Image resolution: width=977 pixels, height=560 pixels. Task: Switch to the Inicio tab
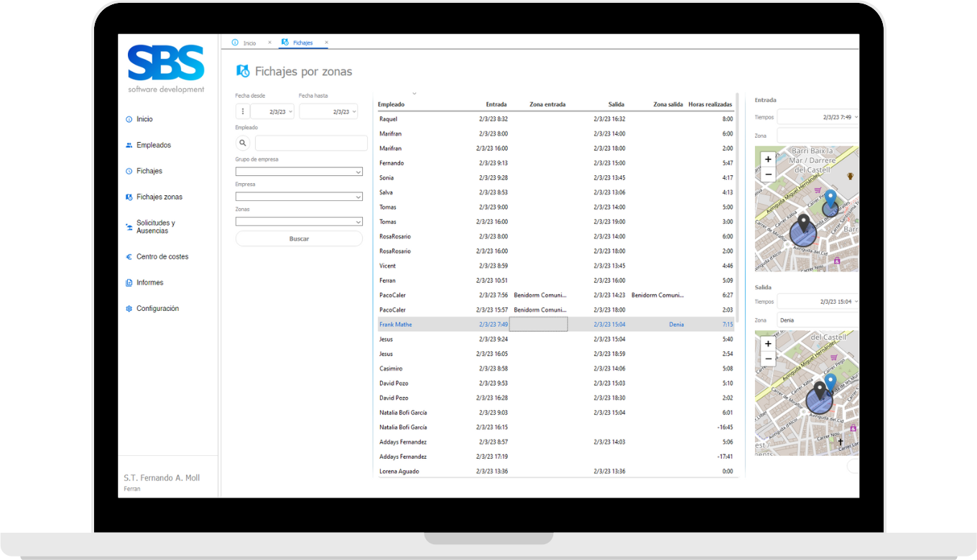(249, 43)
